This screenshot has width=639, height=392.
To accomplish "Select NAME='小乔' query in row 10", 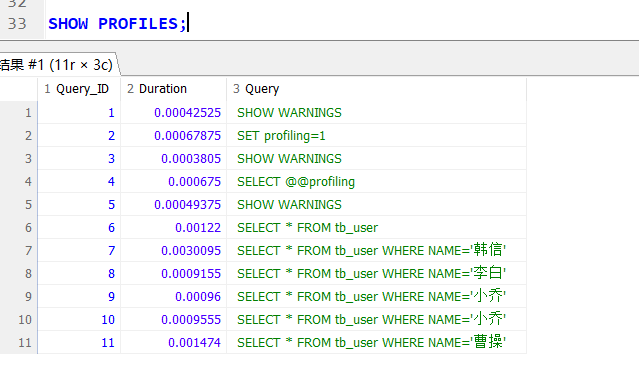I will pos(377,319).
